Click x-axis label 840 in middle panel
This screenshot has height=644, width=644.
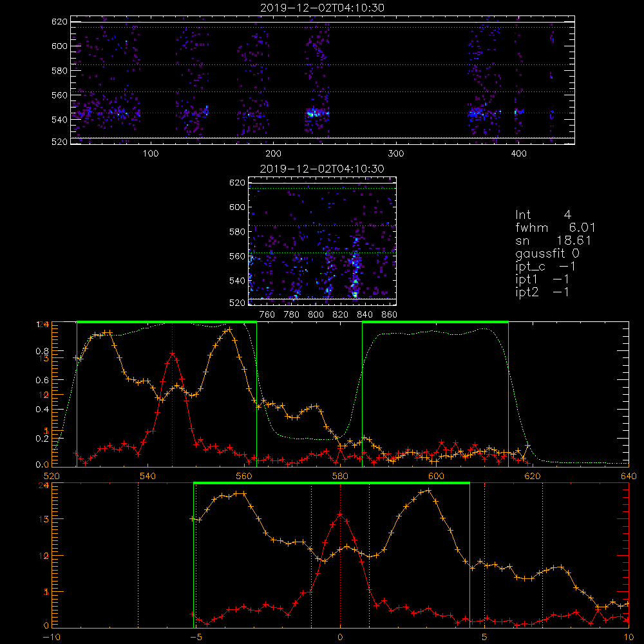(x=365, y=315)
